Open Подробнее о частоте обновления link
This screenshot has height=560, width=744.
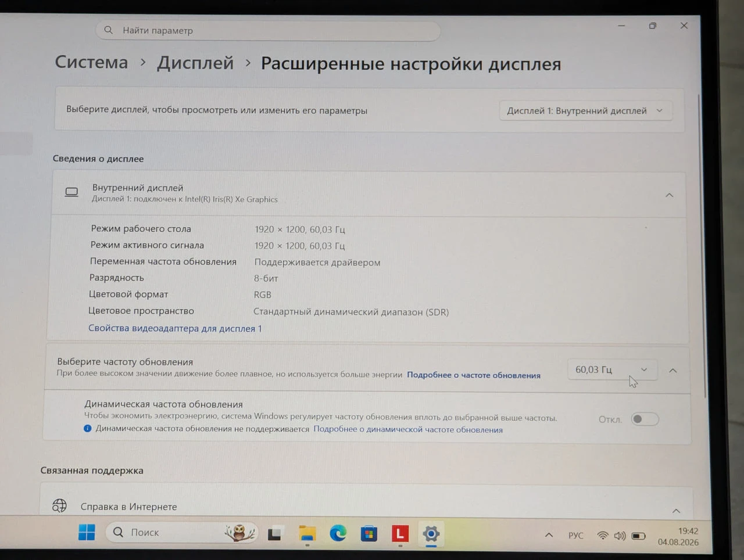[474, 375]
